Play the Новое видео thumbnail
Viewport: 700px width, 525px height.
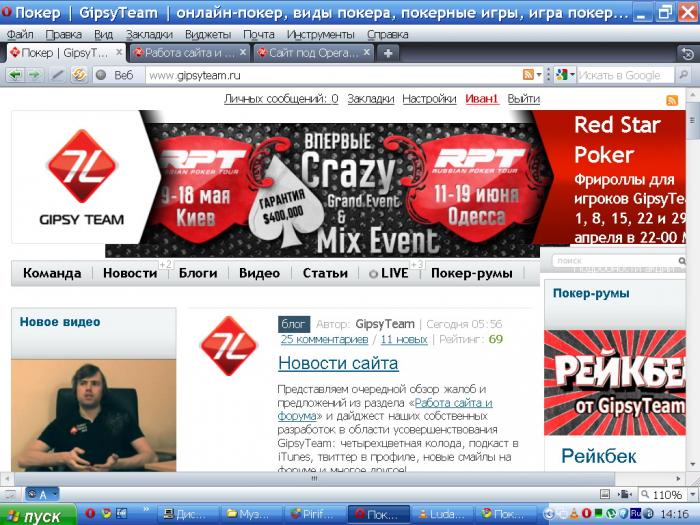(x=93, y=415)
